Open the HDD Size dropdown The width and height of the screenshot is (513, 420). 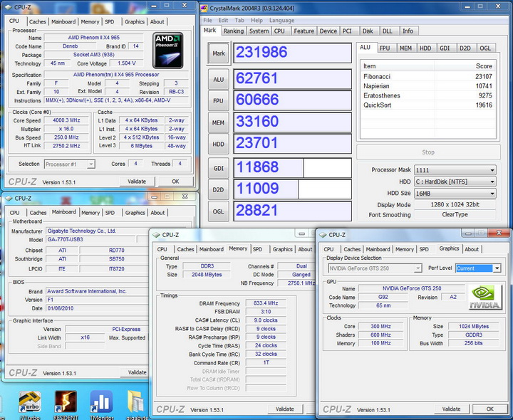455,194
